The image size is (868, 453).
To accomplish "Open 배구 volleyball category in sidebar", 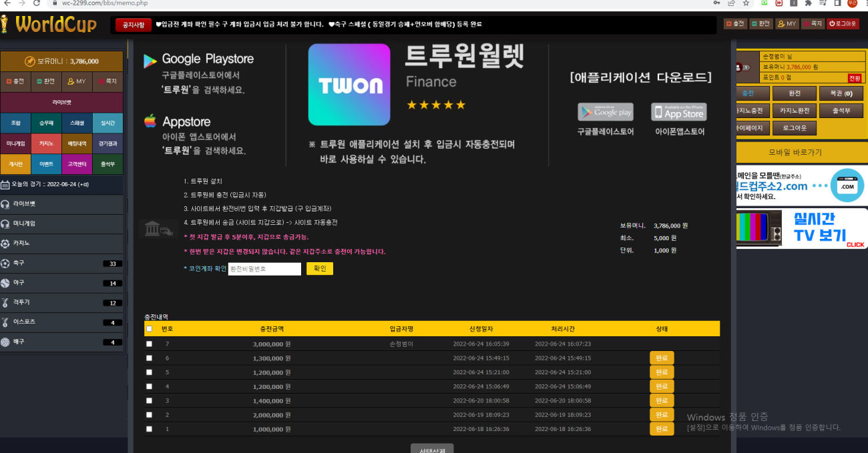I will [x=61, y=342].
